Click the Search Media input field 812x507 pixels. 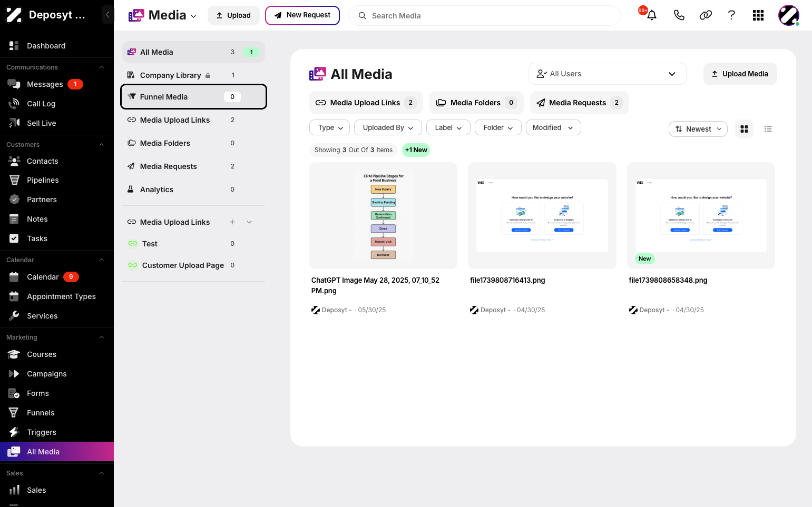pyautogui.click(x=485, y=16)
